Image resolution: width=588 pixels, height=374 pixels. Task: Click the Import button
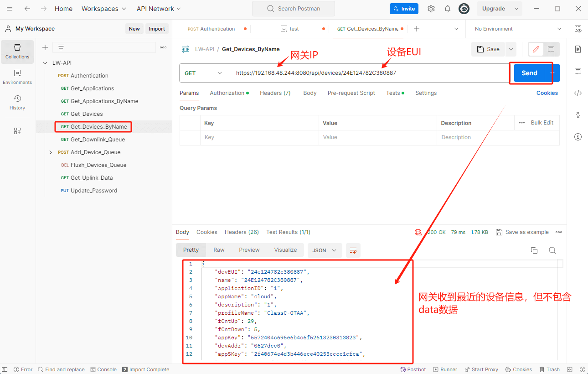pos(157,29)
